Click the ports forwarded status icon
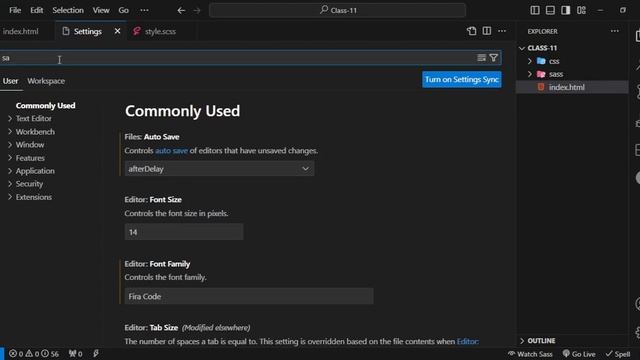The image size is (640, 360). click(x=76, y=353)
